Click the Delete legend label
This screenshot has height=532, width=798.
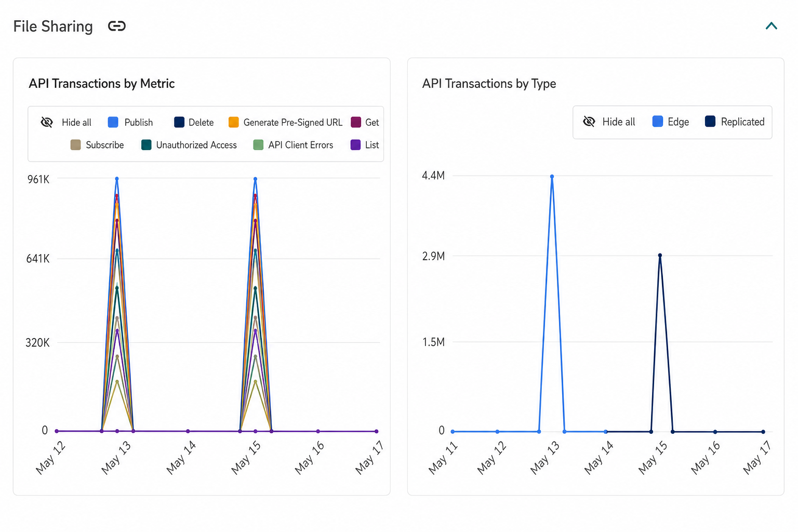coord(201,123)
